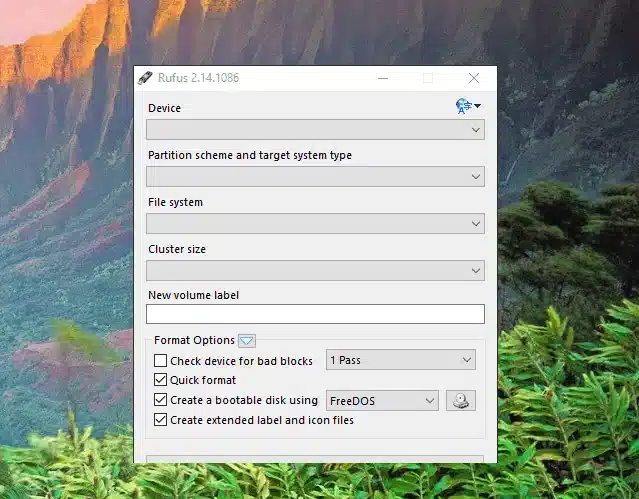
Task: Close the Rufus window
Action: click(474, 78)
